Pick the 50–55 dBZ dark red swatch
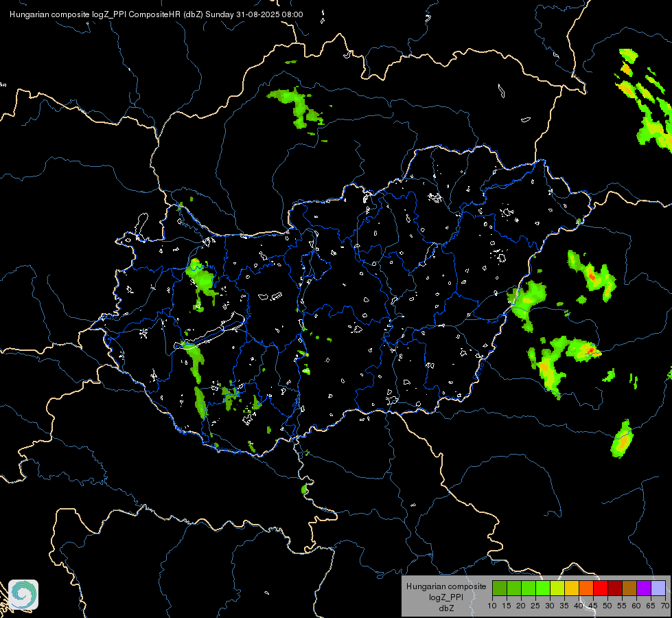The width and height of the screenshot is (672, 618). tap(615, 588)
